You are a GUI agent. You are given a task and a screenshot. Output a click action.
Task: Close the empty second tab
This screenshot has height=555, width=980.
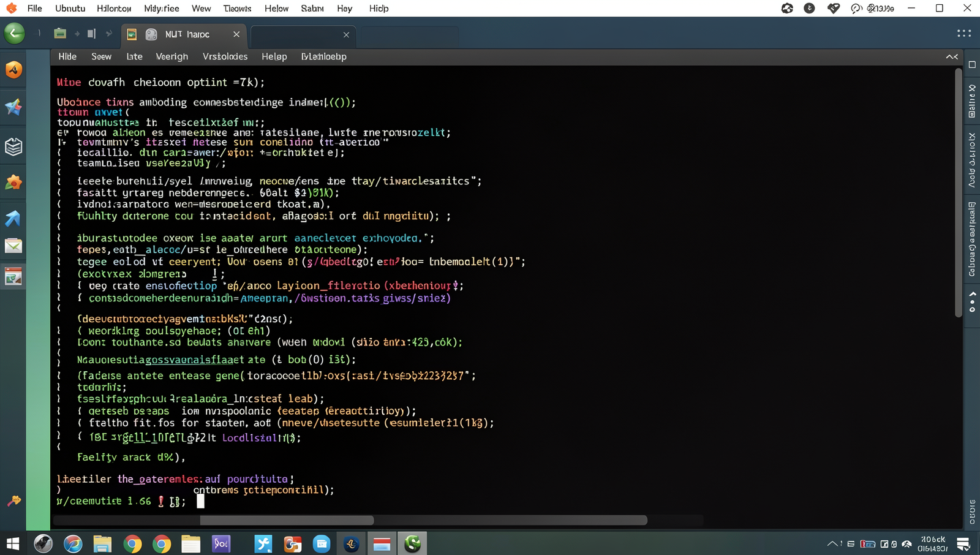tap(346, 35)
